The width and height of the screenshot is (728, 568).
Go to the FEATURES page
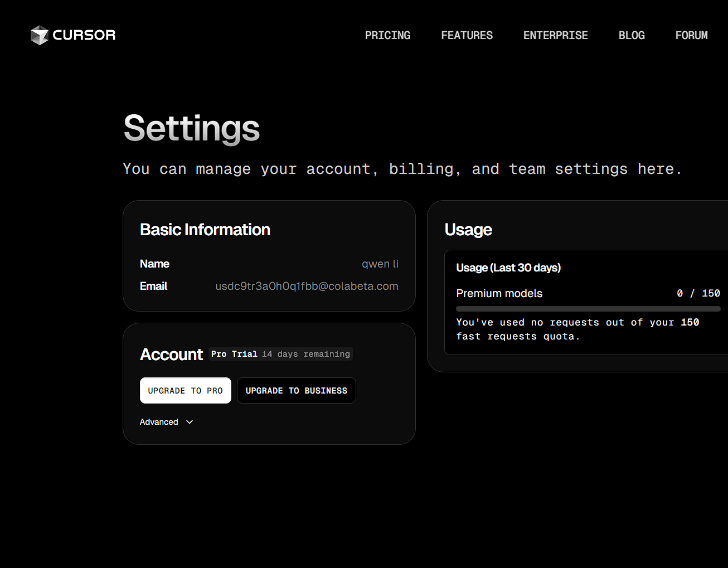pyautogui.click(x=467, y=35)
